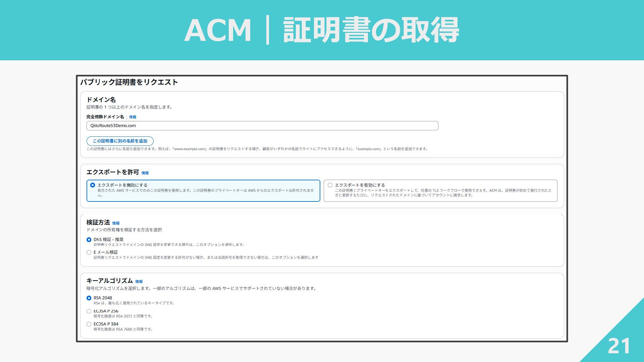Select ECDSA P 256 key algorithm
Screen dimensions: 644x362
[x=89, y=311]
